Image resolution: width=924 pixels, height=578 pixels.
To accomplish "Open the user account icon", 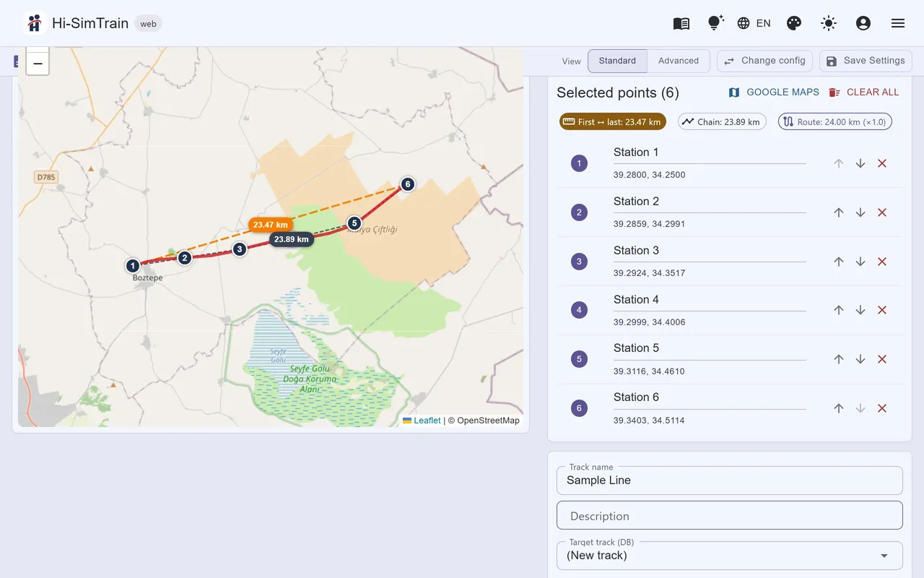I will tap(863, 23).
